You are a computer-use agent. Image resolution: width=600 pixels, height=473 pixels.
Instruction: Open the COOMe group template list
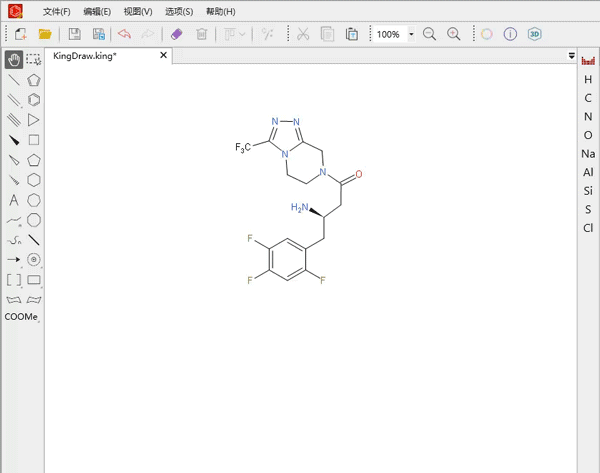[21, 317]
